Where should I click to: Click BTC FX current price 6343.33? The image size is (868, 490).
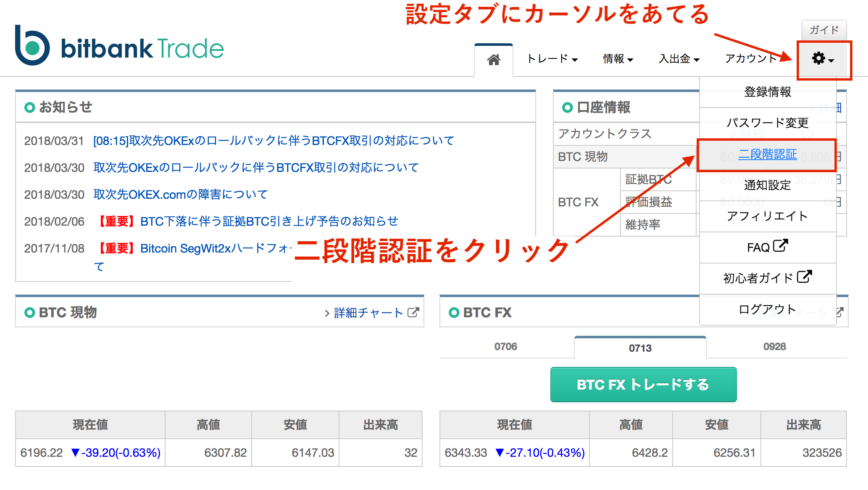[x=466, y=453]
